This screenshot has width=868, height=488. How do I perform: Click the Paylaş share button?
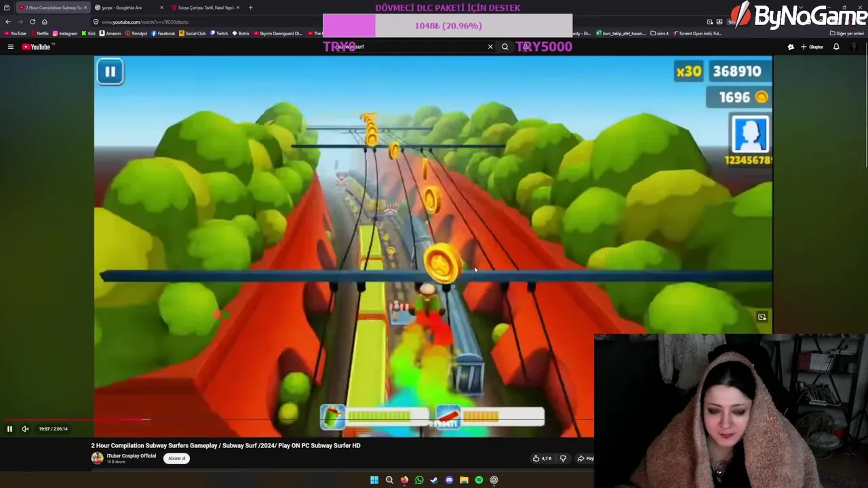tap(586, 458)
